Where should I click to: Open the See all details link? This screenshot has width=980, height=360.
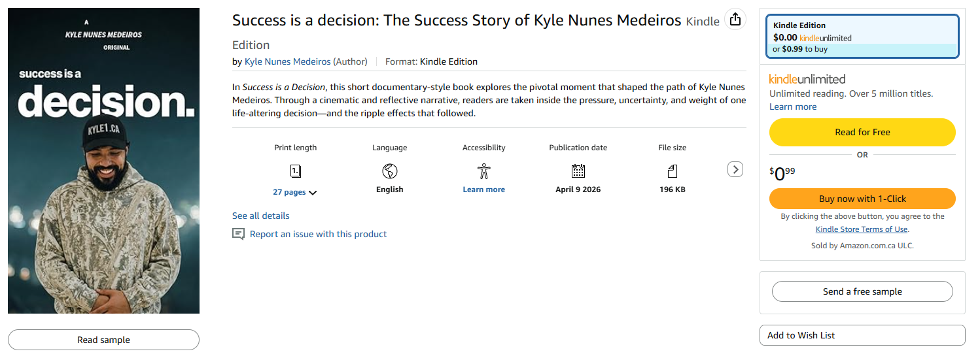[x=260, y=216]
